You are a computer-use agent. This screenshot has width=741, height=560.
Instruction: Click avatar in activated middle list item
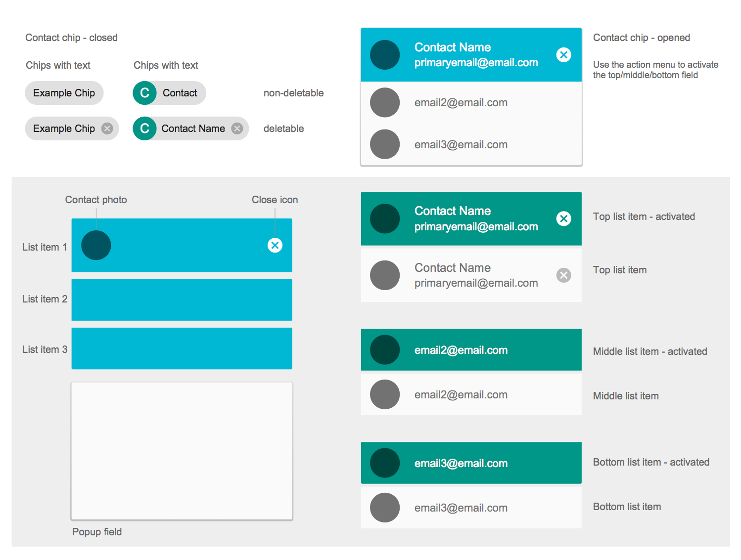click(385, 350)
